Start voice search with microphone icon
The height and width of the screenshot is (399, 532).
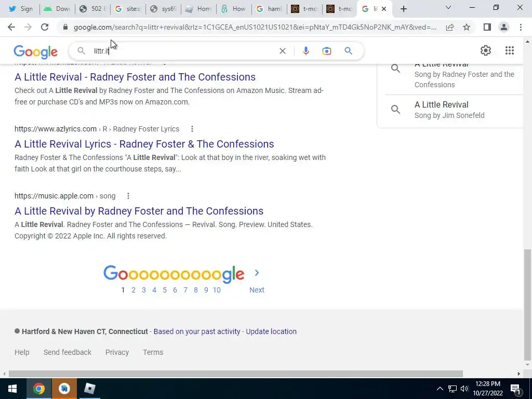click(305, 51)
